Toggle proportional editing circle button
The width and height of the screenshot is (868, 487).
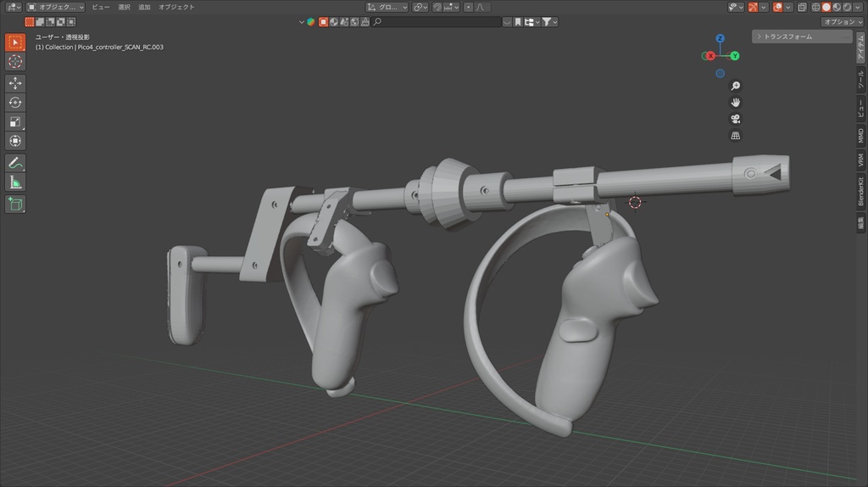(x=468, y=7)
